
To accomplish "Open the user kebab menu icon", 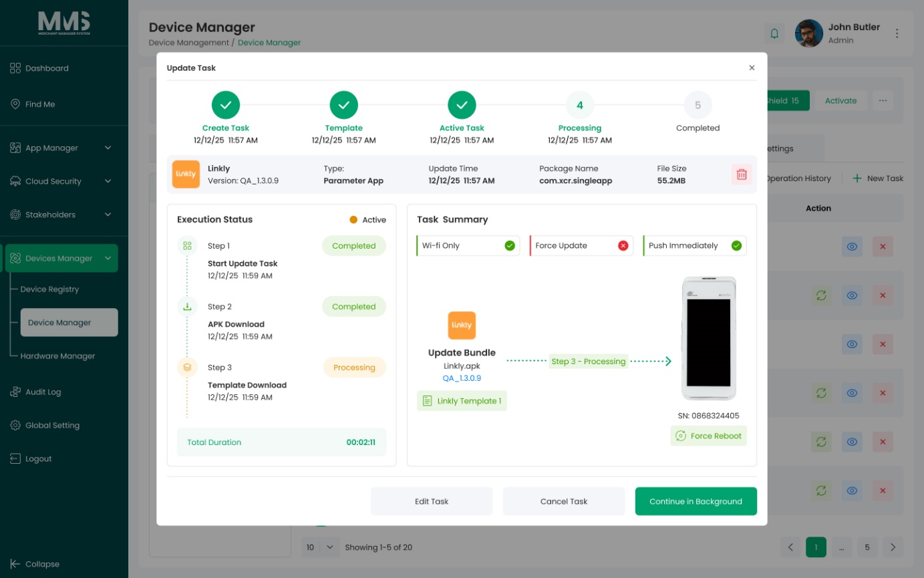I will coord(897,33).
